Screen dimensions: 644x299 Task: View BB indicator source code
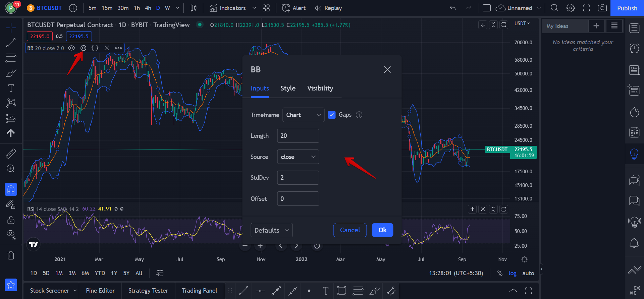click(x=95, y=48)
